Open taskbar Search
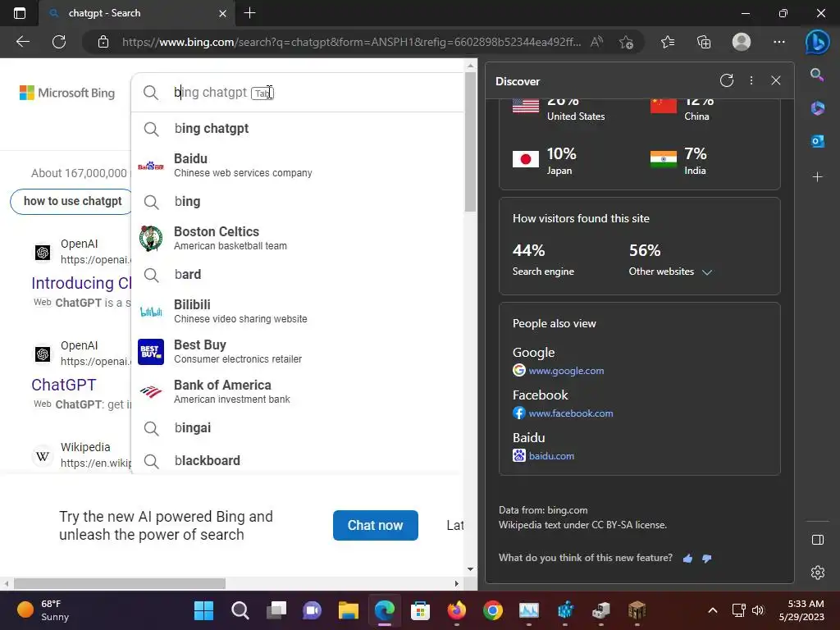This screenshot has width=840, height=630. click(x=240, y=610)
